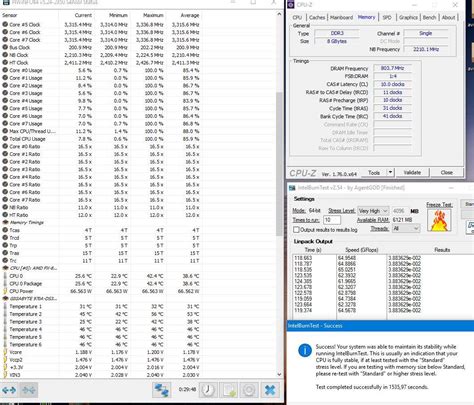Switch to the Caches tab in CPU-Z

point(317,17)
